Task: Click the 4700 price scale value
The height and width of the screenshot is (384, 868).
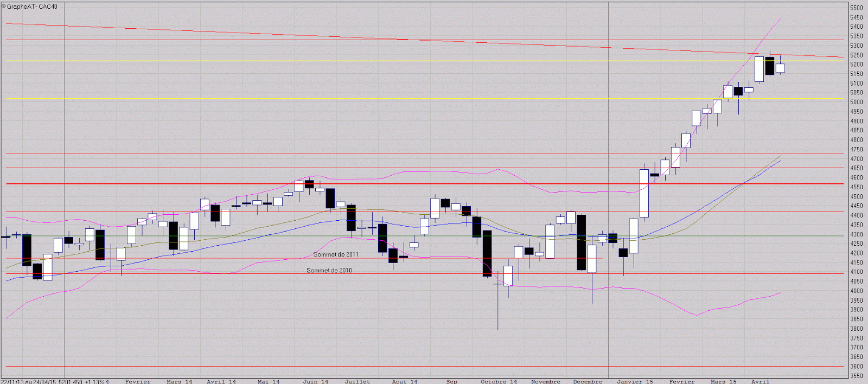Action: click(x=857, y=159)
